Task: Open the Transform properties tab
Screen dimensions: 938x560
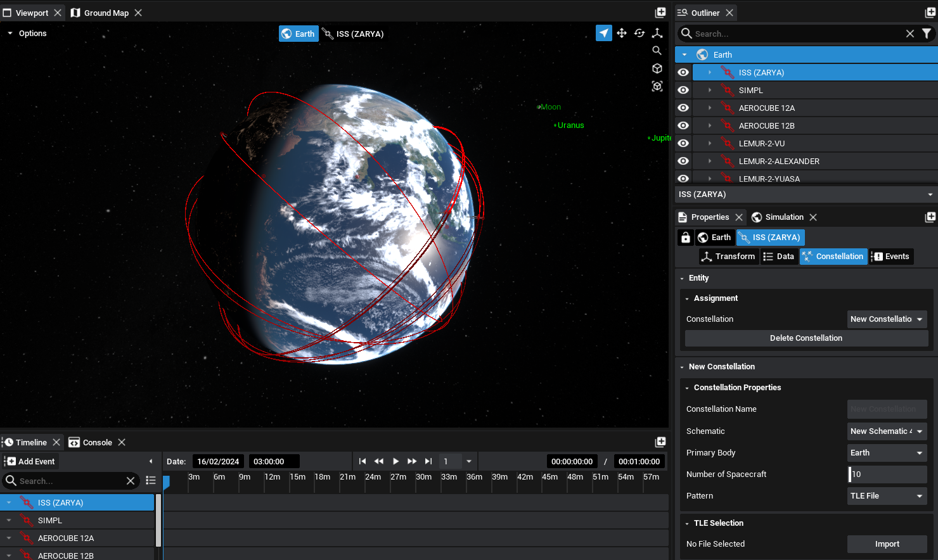Action: 728,257
